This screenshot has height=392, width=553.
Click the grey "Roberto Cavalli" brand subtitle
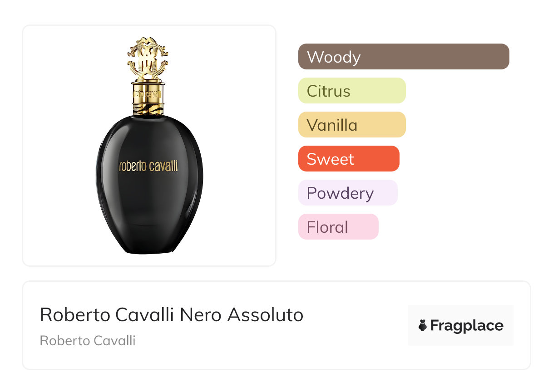(88, 341)
